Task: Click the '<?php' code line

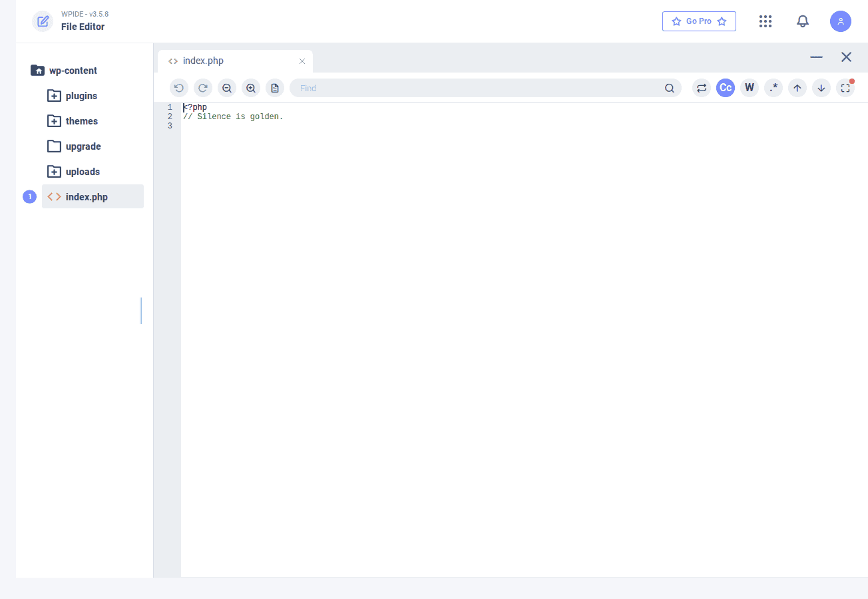Action: (x=195, y=107)
